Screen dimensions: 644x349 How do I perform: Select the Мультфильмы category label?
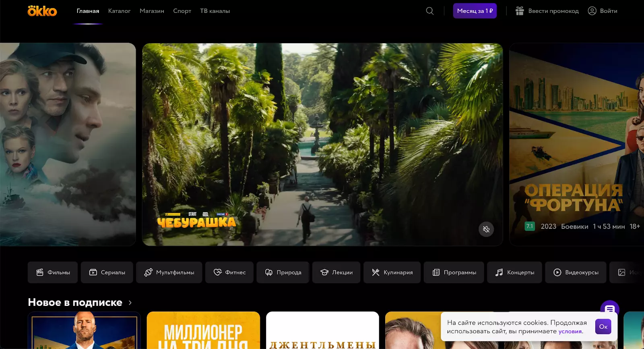click(175, 272)
